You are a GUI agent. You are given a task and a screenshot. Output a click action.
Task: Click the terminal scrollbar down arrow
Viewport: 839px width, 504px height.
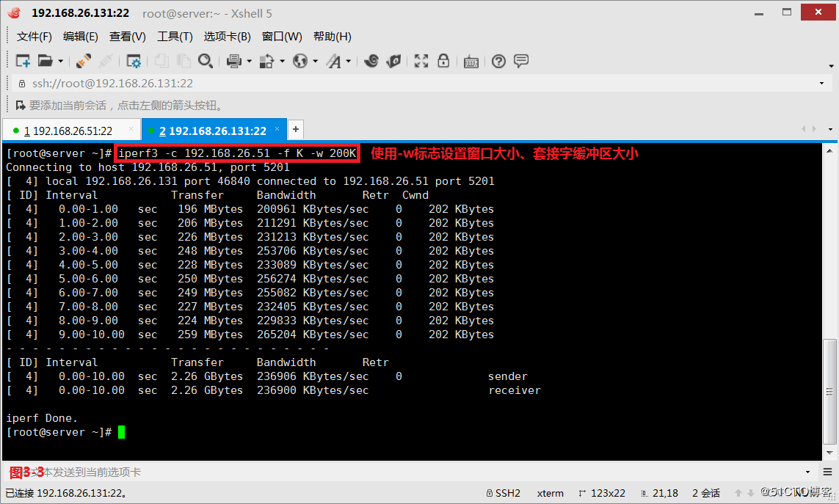[x=829, y=453]
